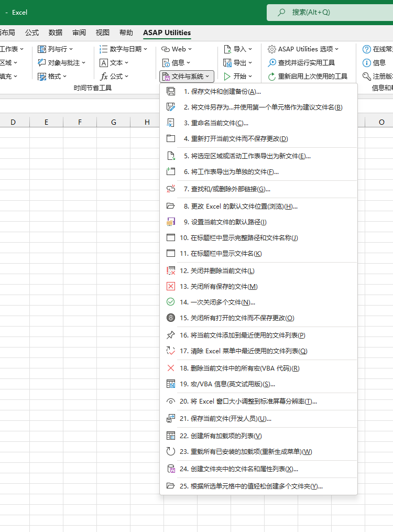
Task: Click the reopen file icon (item 4)
Action: (171, 138)
